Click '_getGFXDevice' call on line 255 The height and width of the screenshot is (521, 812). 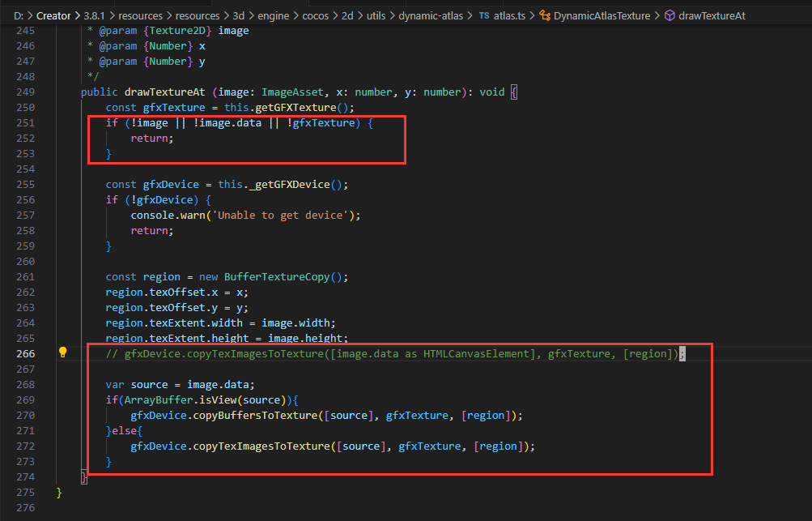pos(290,185)
